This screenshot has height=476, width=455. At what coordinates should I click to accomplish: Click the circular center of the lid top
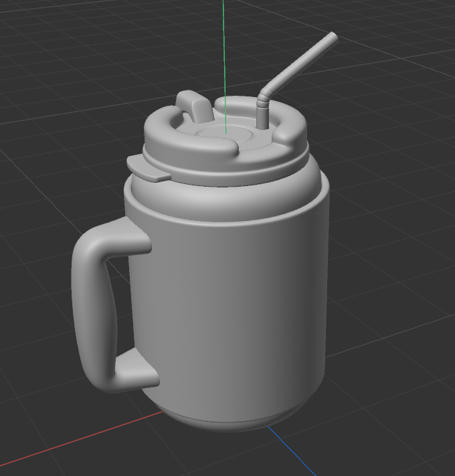227,137
